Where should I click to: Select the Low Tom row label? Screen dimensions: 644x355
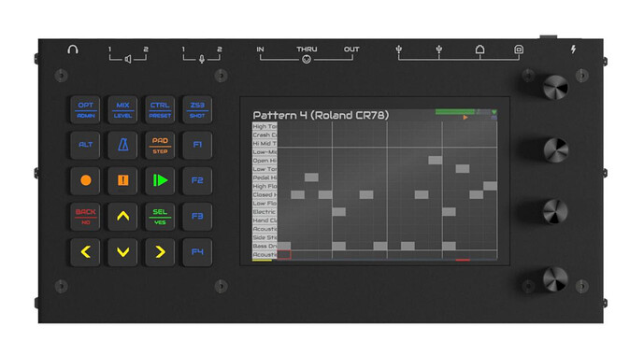(265, 169)
